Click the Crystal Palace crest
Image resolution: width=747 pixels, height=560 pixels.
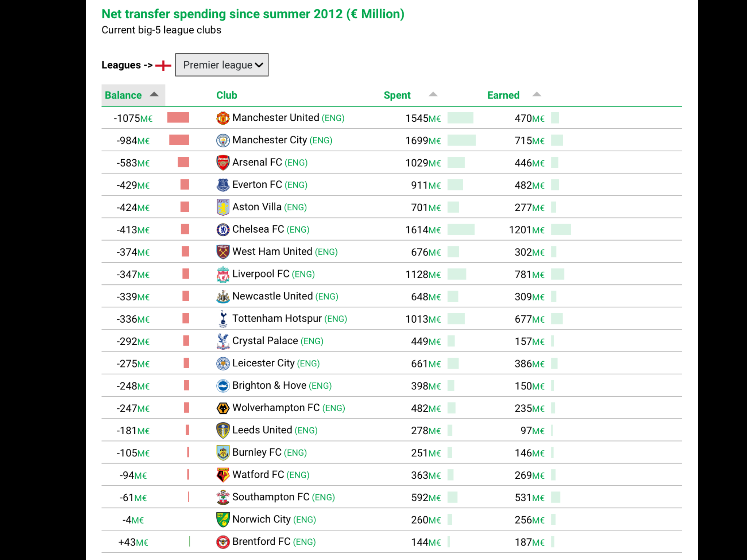pyautogui.click(x=223, y=341)
